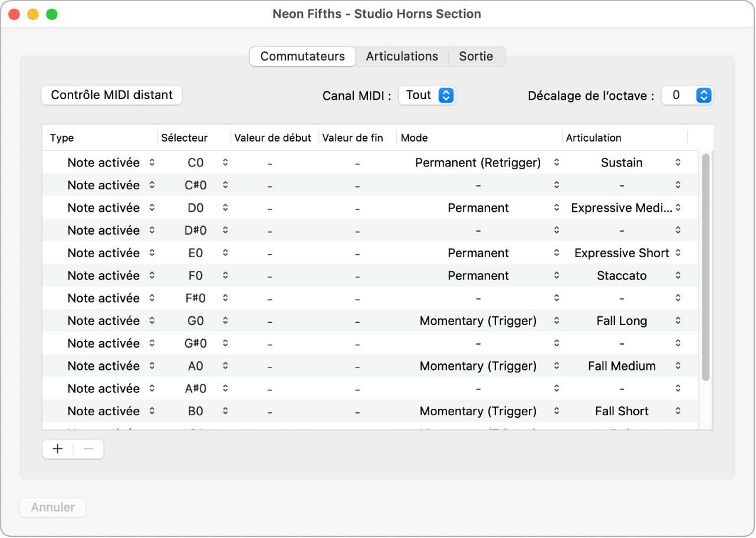Open the Type popup for the C0 row
Image resolution: width=756 pixels, height=538 pixels.
tap(152, 162)
